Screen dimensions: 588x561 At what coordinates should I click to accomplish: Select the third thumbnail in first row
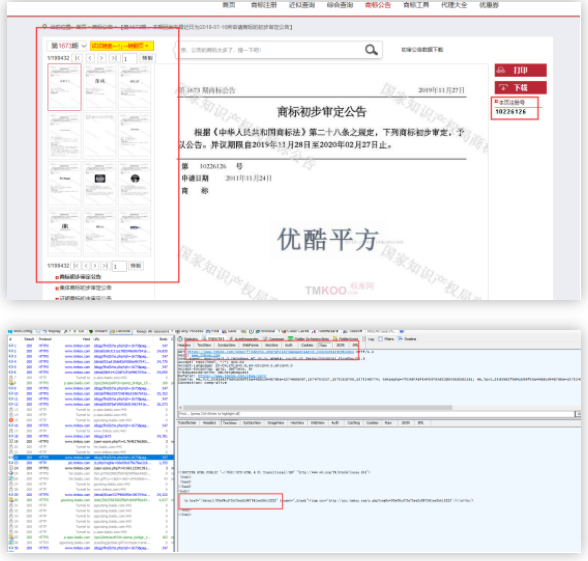pyautogui.click(x=135, y=87)
